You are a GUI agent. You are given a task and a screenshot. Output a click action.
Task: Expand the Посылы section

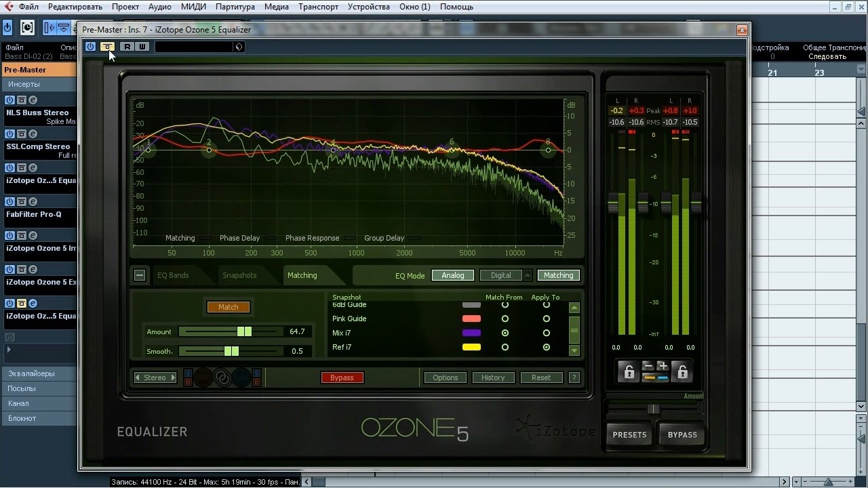(x=39, y=388)
